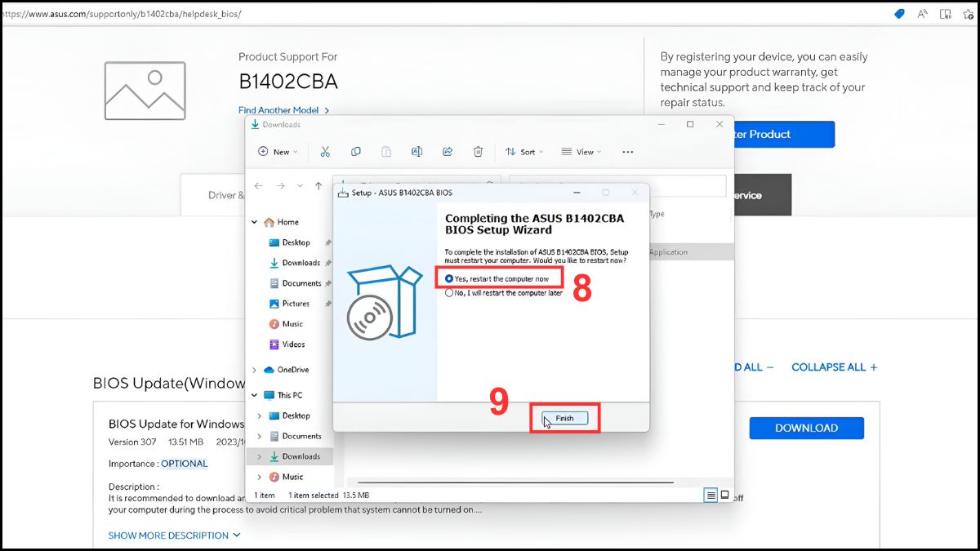The image size is (980, 551).
Task: Open the New dropdown in File Explorer
Action: (278, 152)
